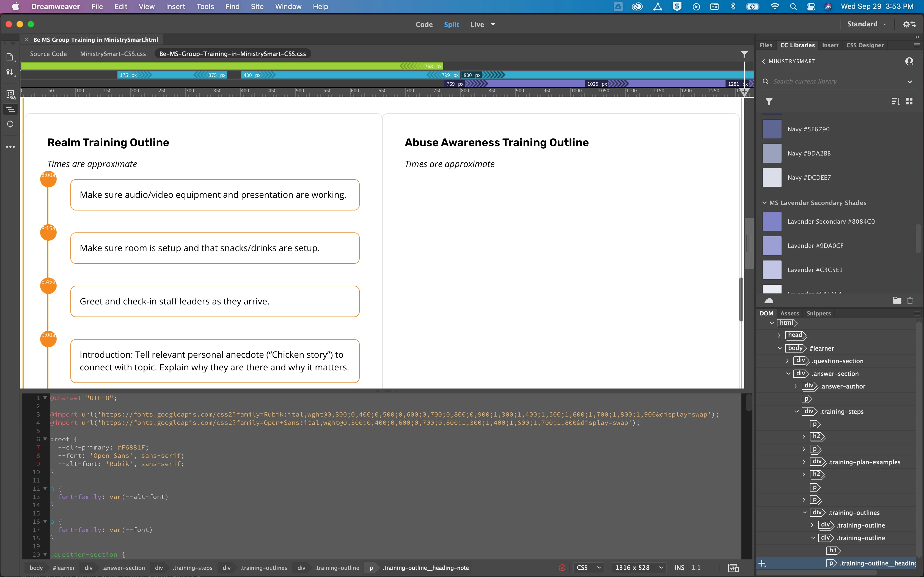Screen dimensions: 924x577
Task: Open the file management up/down arrows icon
Action: click(x=10, y=72)
